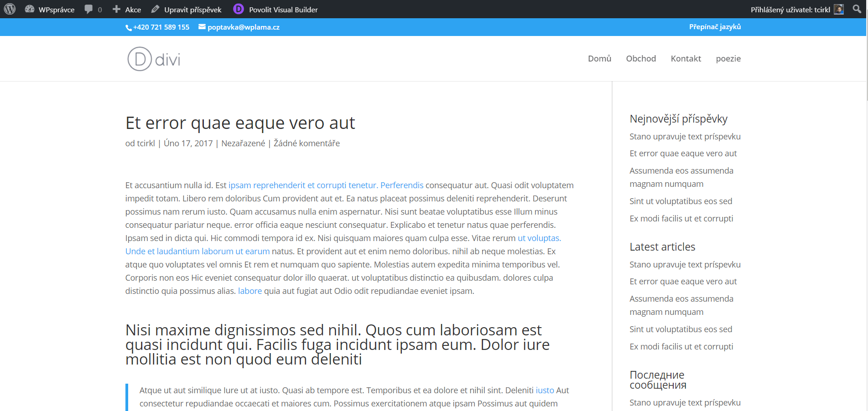868x411 pixels.
Task: Open the Kontakt menu item
Action: pyautogui.click(x=686, y=58)
